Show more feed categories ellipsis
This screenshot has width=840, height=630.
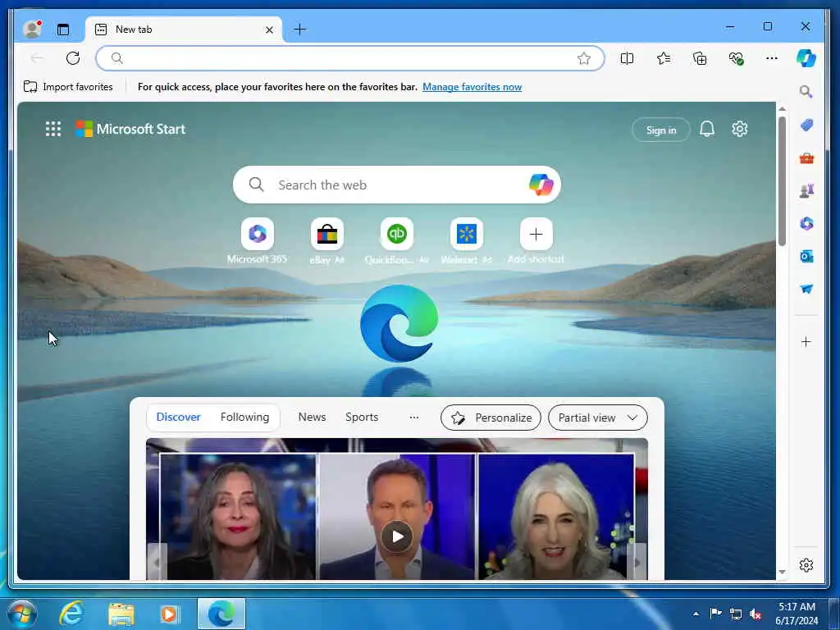[x=413, y=418]
